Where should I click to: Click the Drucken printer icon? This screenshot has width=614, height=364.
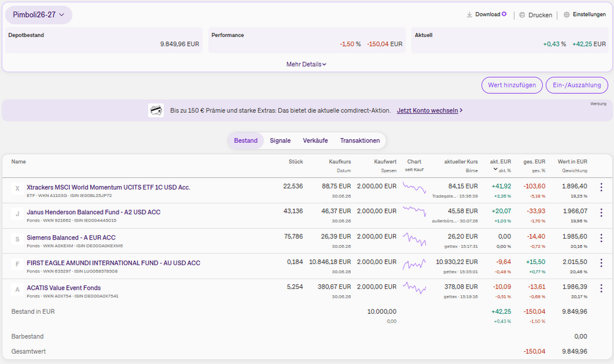[522, 15]
